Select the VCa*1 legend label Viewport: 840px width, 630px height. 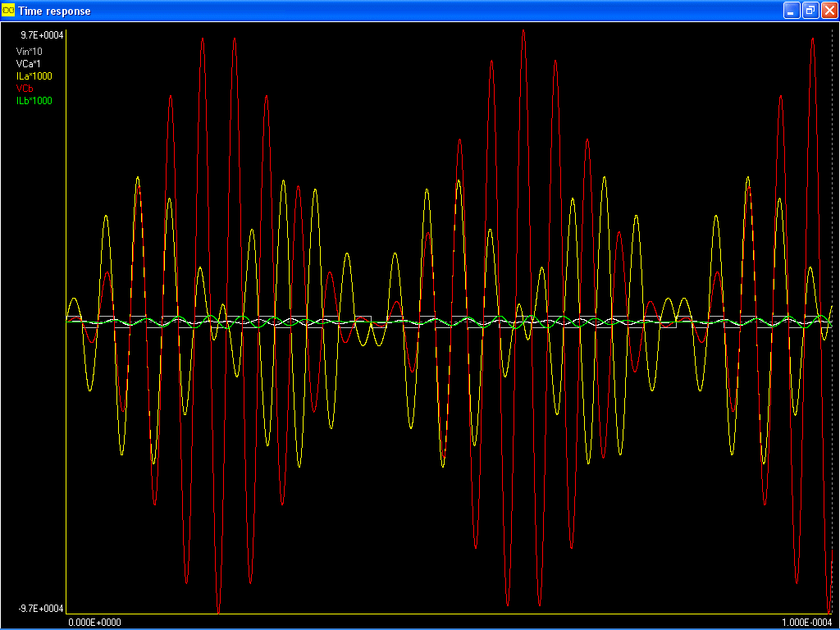pos(29,64)
